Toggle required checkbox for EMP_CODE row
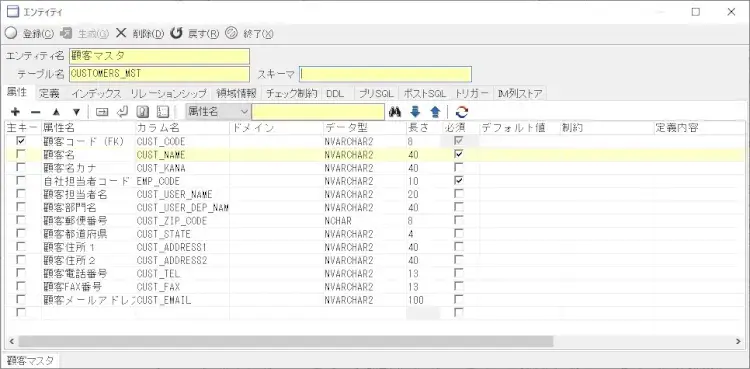750x369 pixels. click(459, 180)
